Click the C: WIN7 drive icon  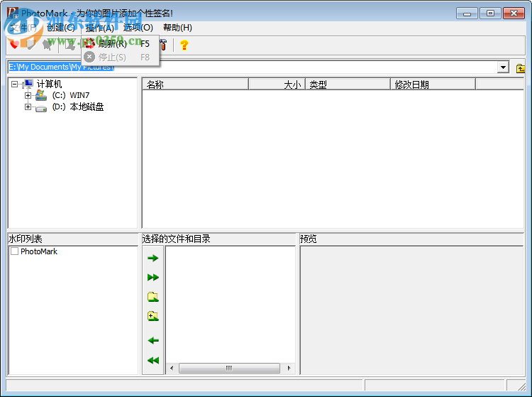[41, 95]
